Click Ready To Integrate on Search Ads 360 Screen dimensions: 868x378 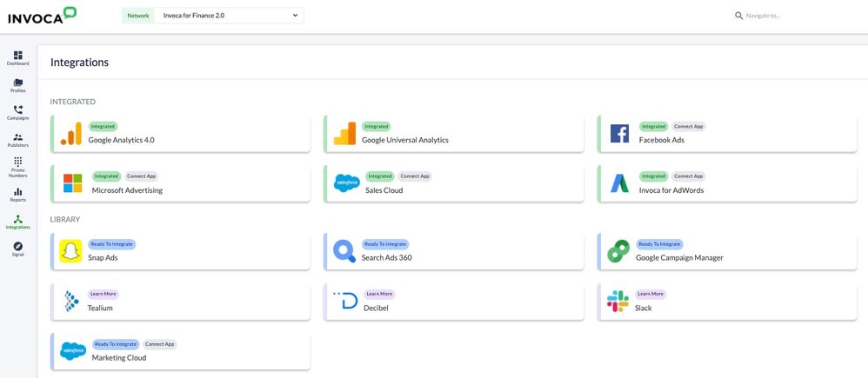385,244
